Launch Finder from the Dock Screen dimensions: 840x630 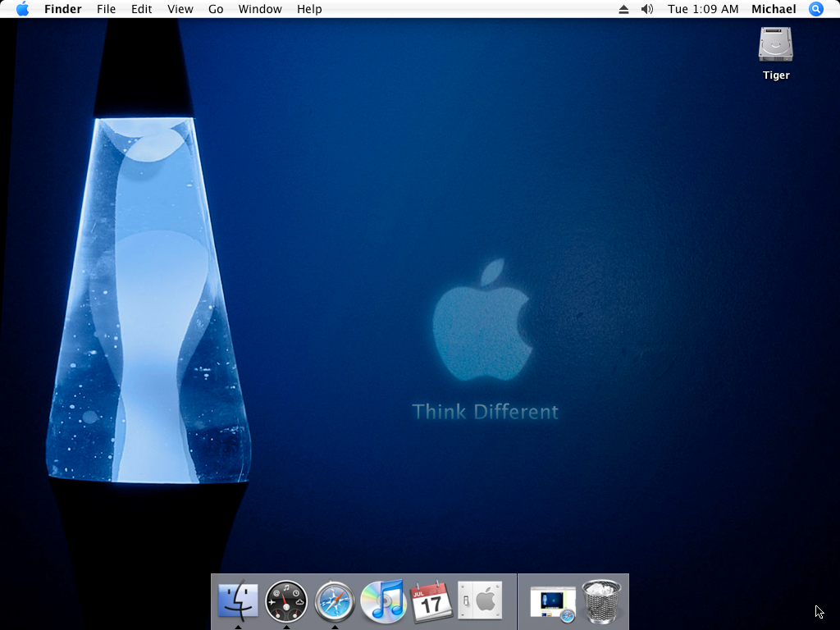[x=238, y=601]
